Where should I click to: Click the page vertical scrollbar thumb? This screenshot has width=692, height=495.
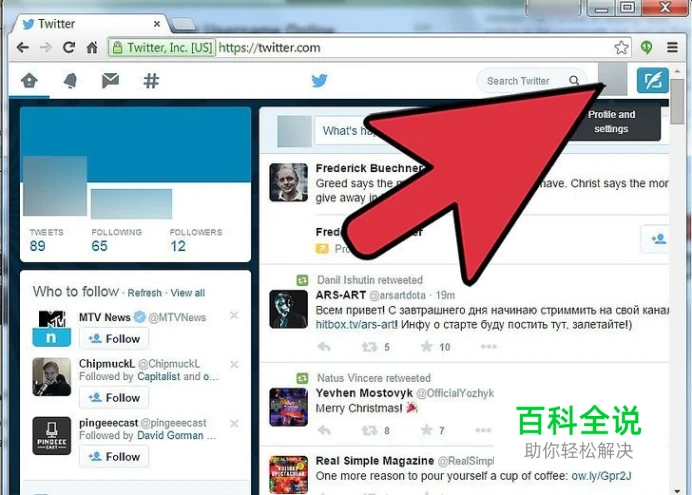click(x=677, y=101)
